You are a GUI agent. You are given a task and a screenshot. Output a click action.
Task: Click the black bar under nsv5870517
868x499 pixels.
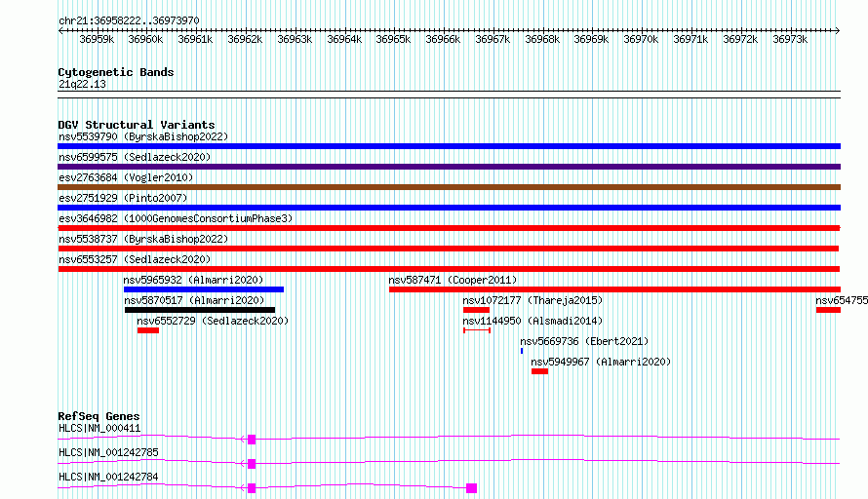(x=200, y=310)
